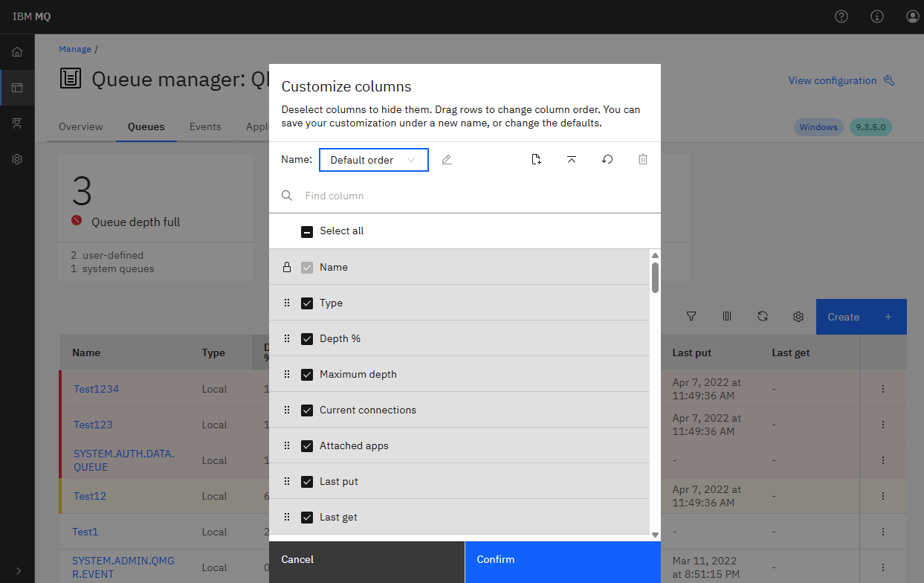Uncheck the Last put checkbox
The image size is (924, 583).
pos(307,481)
